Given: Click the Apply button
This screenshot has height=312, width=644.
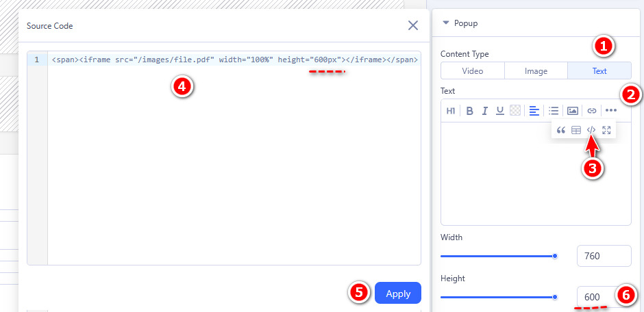Looking at the screenshot, I should point(398,293).
